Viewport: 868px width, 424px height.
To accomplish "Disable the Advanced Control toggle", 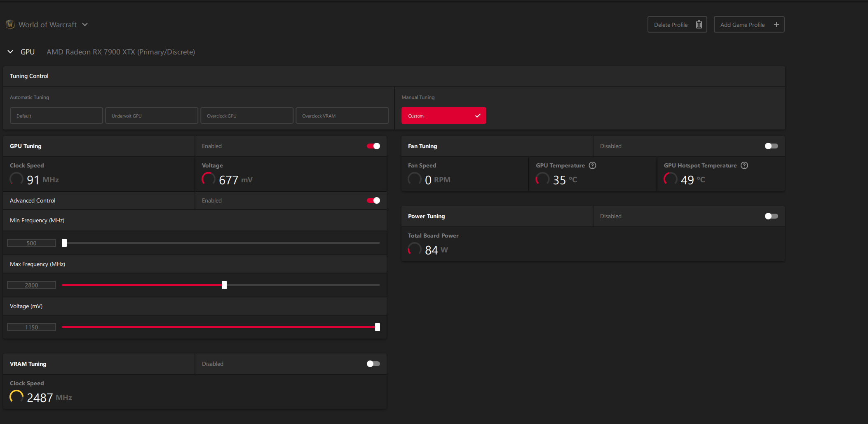I will (x=373, y=200).
